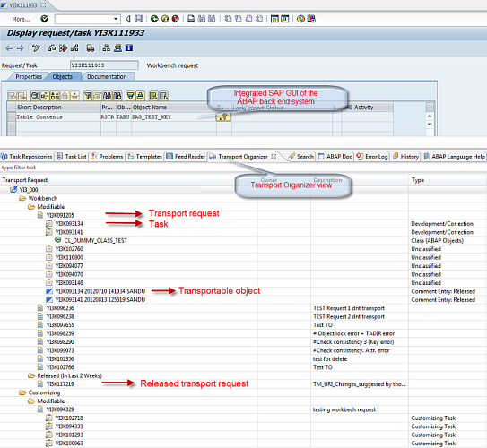Click the Print icon in SAP toolbar

[x=191, y=19]
